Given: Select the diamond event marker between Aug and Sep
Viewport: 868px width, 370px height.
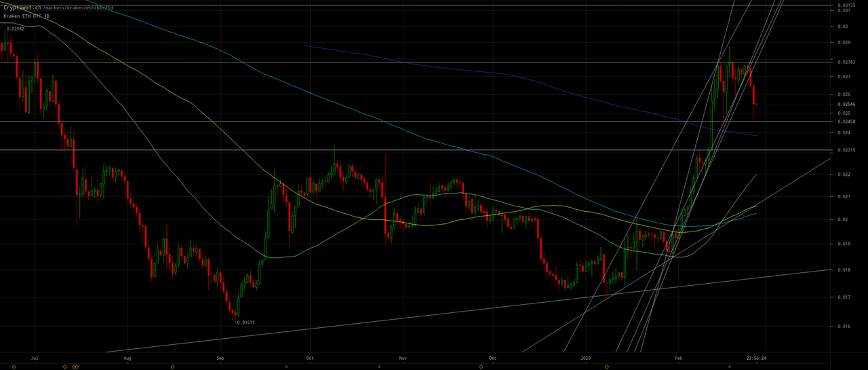Looking at the screenshot, I should click(172, 367).
